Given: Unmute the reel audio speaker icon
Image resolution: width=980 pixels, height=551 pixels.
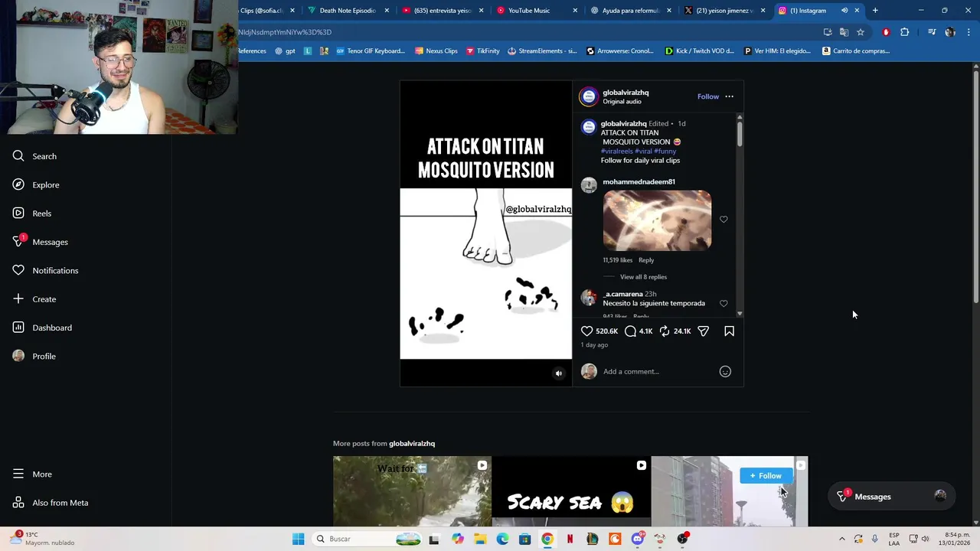Looking at the screenshot, I should [x=558, y=373].
